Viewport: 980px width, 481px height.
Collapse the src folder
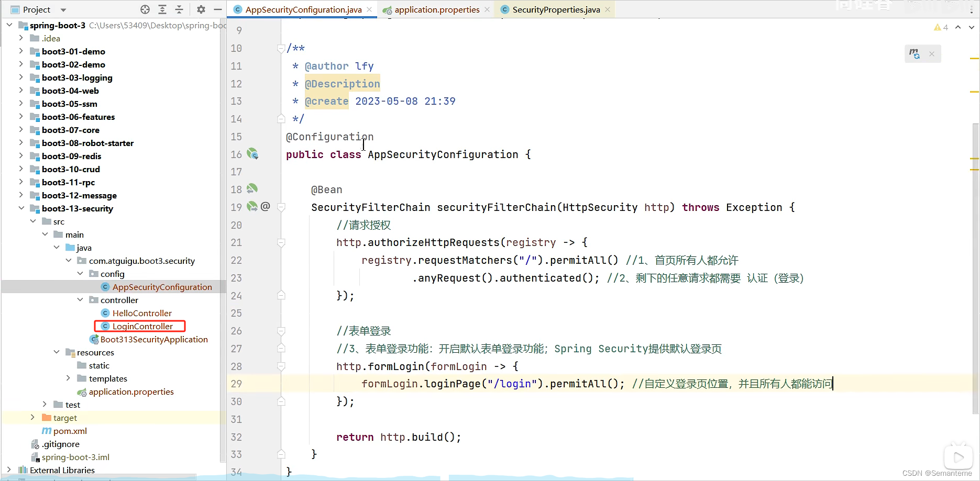click(x=33, y=221)
